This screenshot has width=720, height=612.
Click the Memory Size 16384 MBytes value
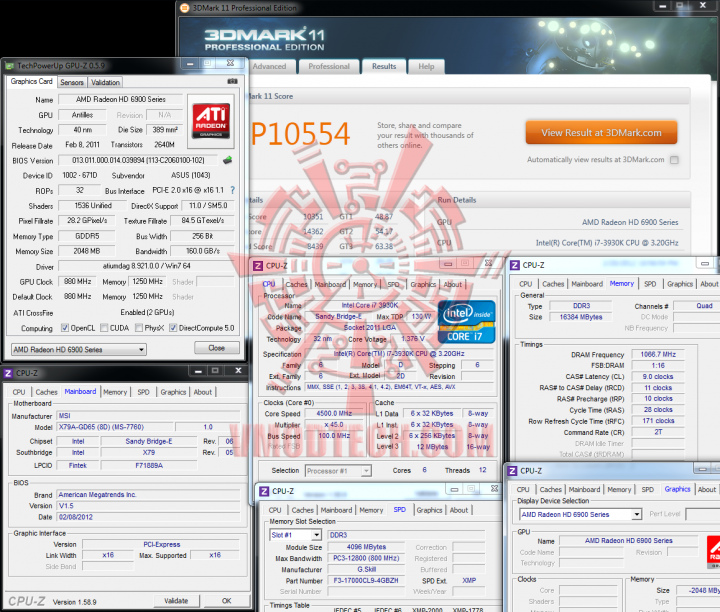tap(580, 317)
